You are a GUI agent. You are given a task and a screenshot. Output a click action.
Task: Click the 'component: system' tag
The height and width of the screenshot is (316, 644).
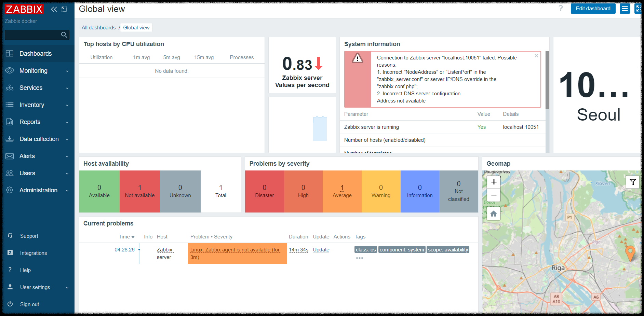402,250
